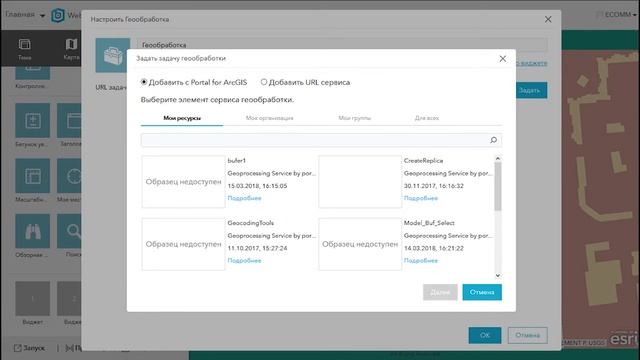Click the 'Model_Buf_Select' service name

point(429,223)
